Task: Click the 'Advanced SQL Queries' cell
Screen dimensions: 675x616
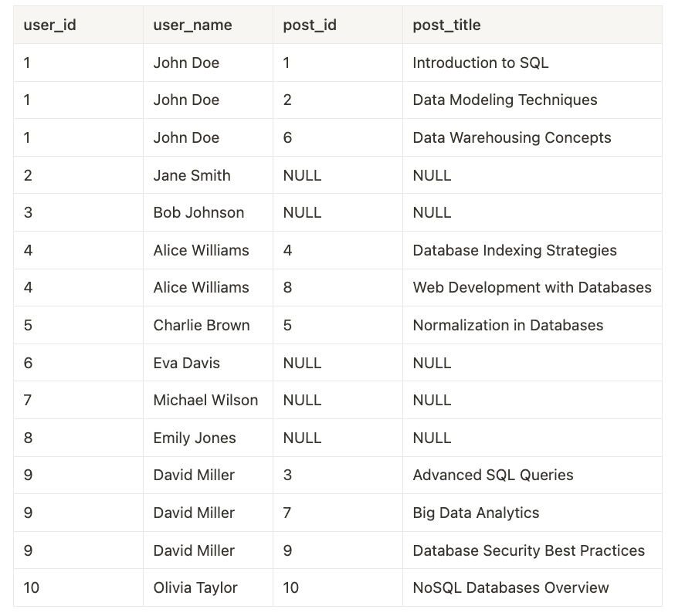Action: 493,475
